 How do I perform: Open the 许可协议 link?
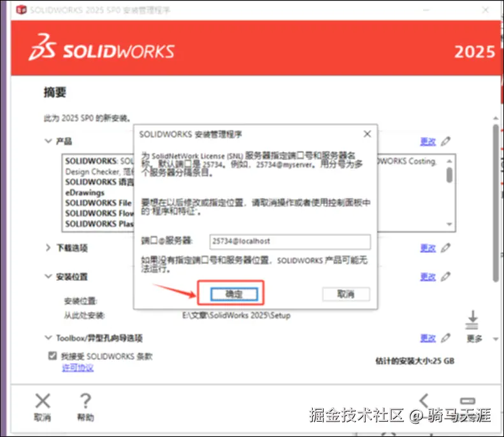(78, 368)
